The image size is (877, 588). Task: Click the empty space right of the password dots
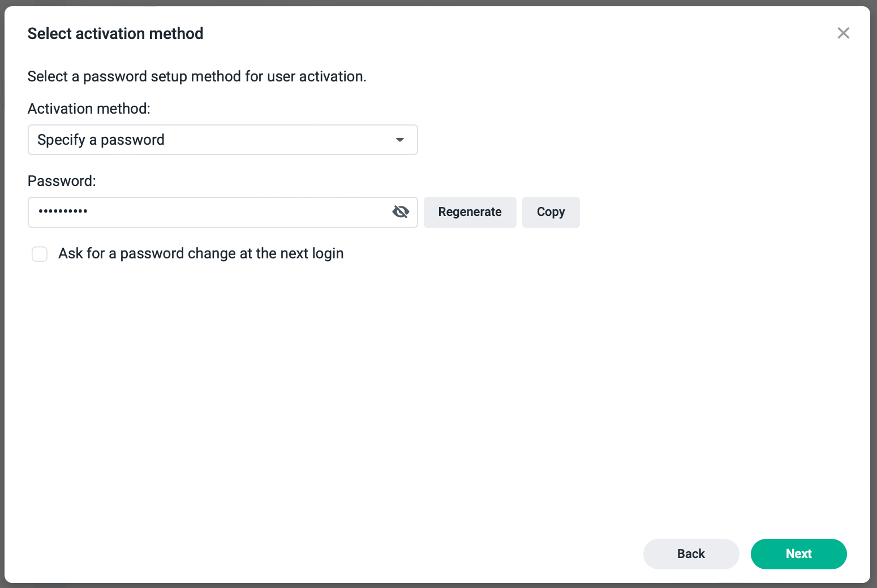point(238,212)
